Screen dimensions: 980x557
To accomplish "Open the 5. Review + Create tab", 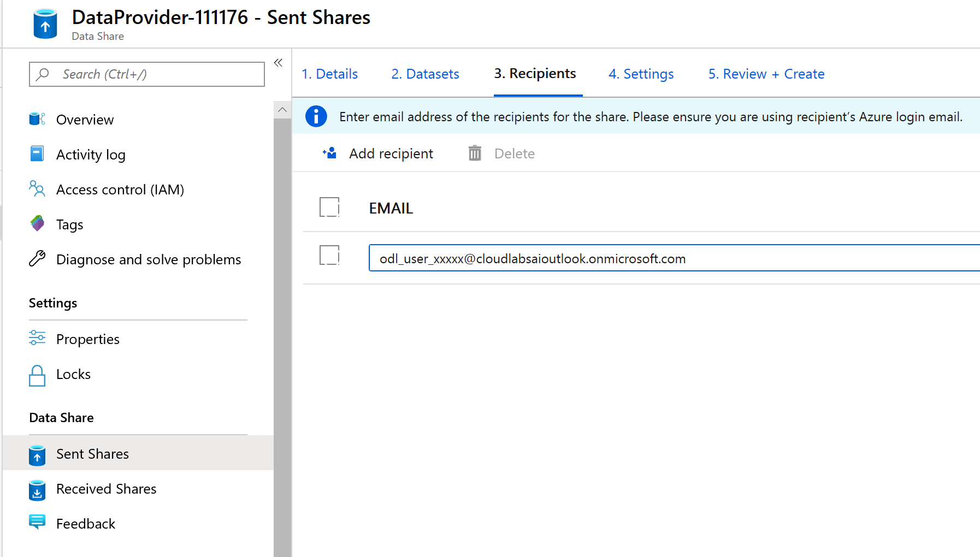I will [x=766, y=74].
